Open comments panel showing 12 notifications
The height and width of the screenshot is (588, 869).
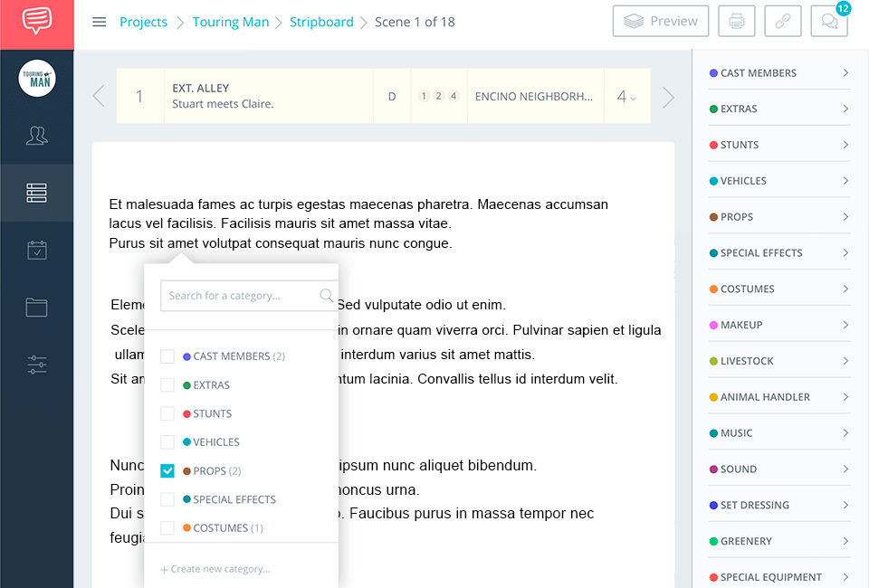[x=829, y=21]
